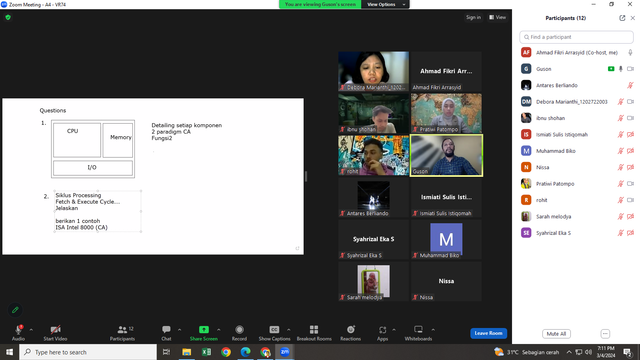Select Guson in the participants list
This screenshot has width=640, height=360.
pyautogui.click(x=576, y=69)
